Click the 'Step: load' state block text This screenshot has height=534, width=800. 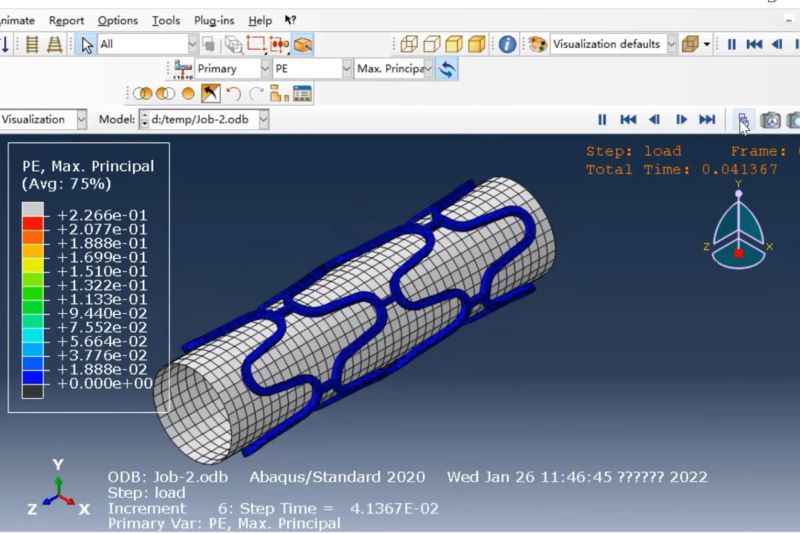tap(634, 151)
